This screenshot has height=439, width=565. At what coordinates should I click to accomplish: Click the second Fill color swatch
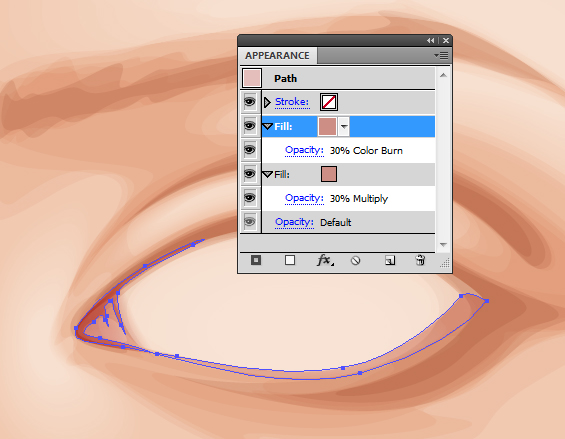(329, 174)
